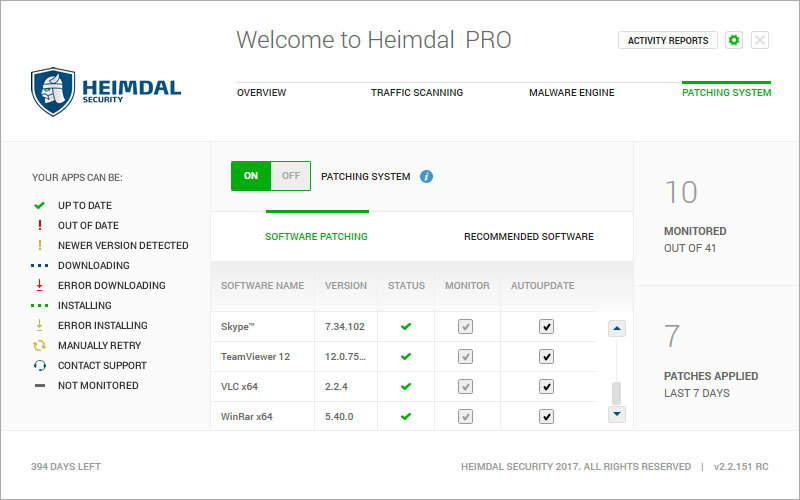Click the red arrow Error Downloading icon
This screenshot has height=500, width=800.
(x=39, y=285)
